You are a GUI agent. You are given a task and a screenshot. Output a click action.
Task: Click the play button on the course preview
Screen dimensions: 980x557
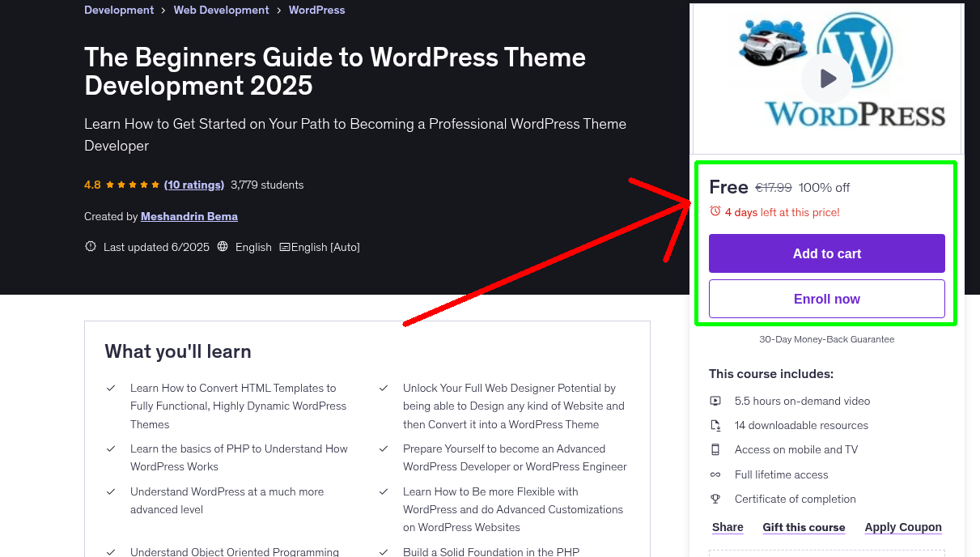point(826,78)
